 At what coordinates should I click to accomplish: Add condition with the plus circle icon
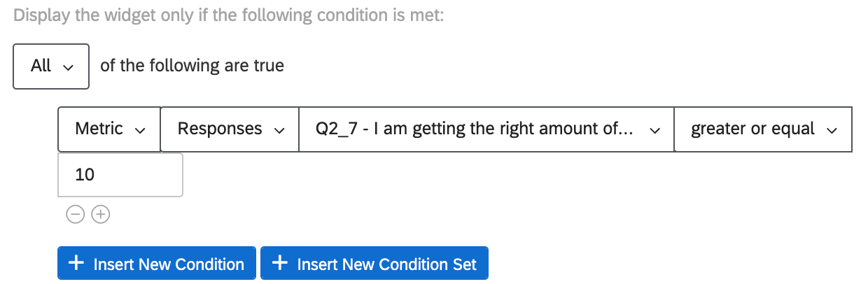click(101, 215)
